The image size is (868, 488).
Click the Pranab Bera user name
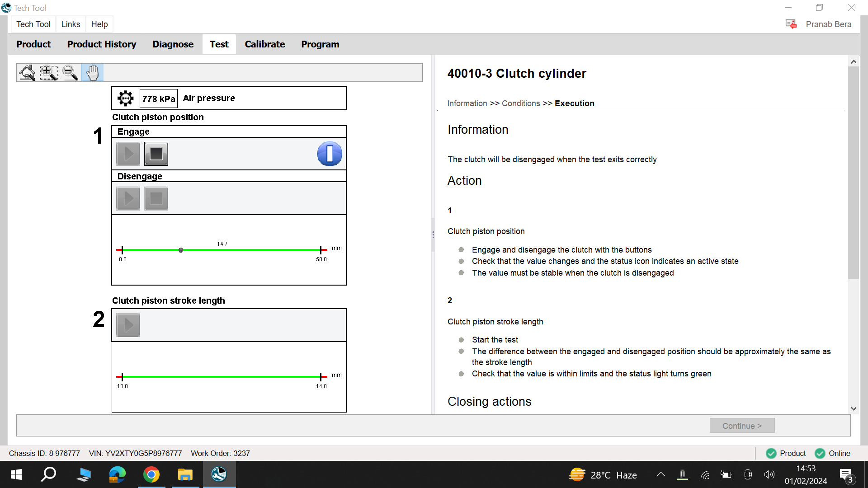coord(829,24)
